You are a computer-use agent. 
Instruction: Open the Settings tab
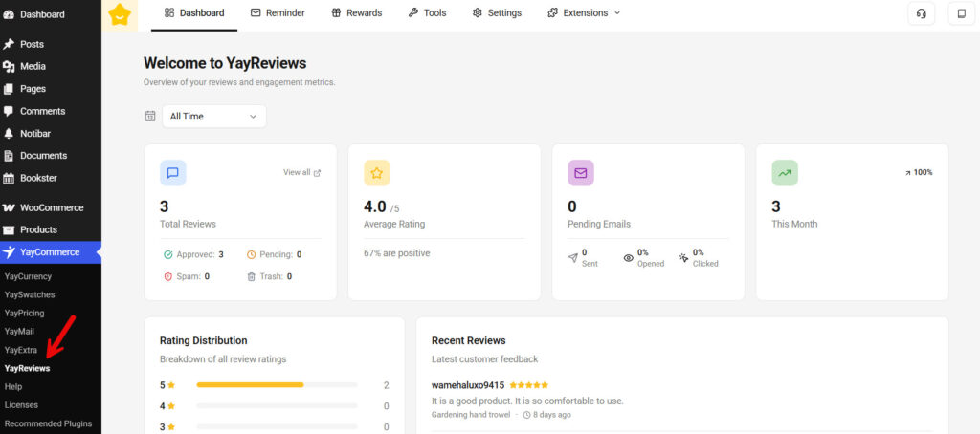coord(497,13)
